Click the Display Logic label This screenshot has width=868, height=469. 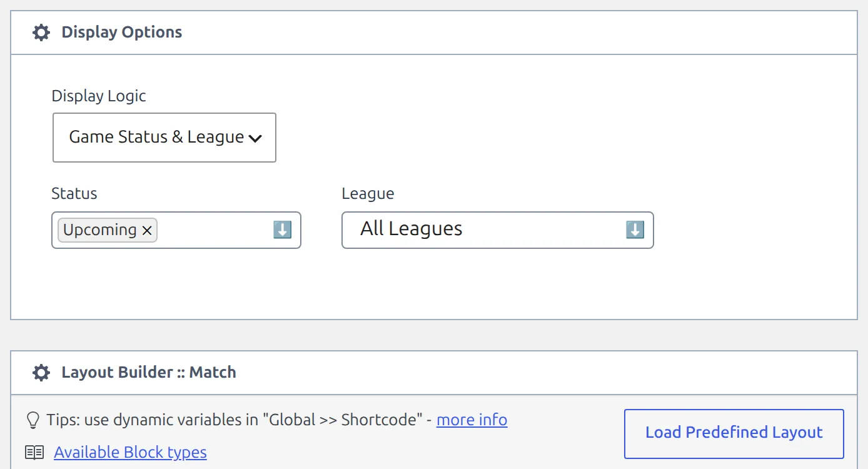pyautogui.click(x=99, y=96)
